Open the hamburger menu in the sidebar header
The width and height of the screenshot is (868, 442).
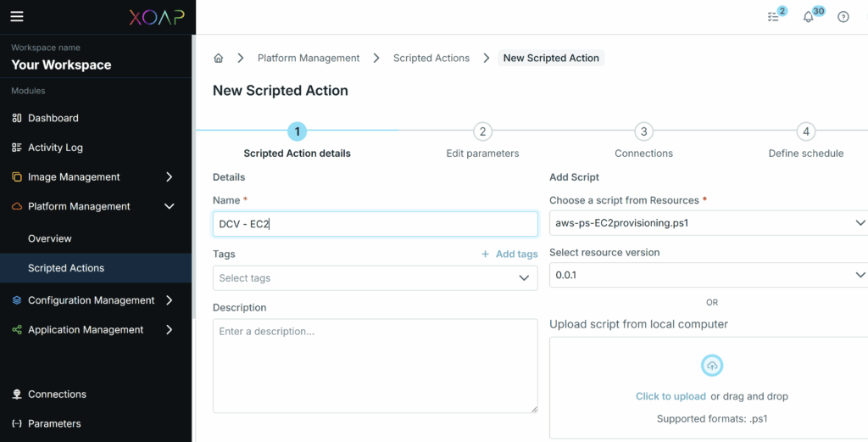[17, 16]
